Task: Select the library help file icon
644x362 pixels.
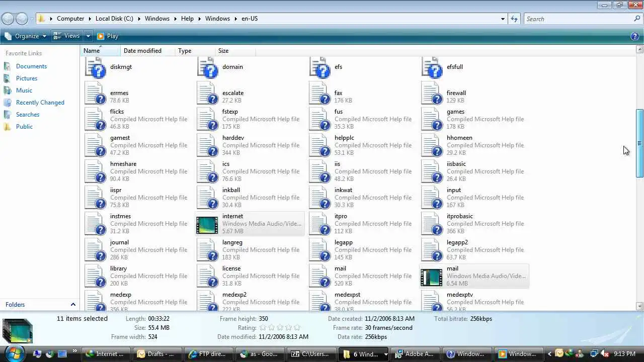Action: coord(96,277)
